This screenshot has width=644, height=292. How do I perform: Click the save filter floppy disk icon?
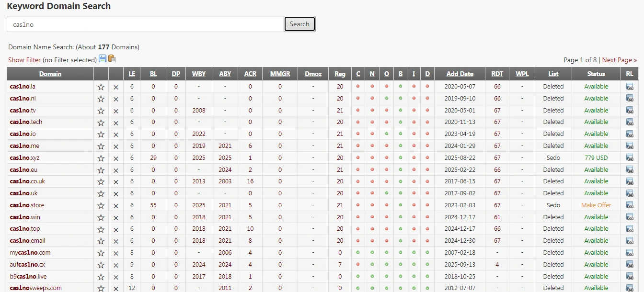tap(103, 59)
